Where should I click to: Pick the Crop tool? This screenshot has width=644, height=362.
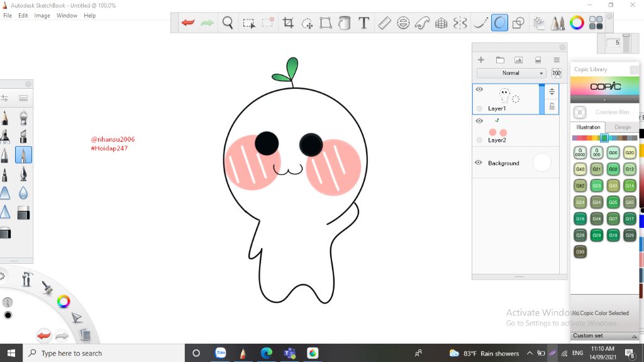(x=288, y=23)
